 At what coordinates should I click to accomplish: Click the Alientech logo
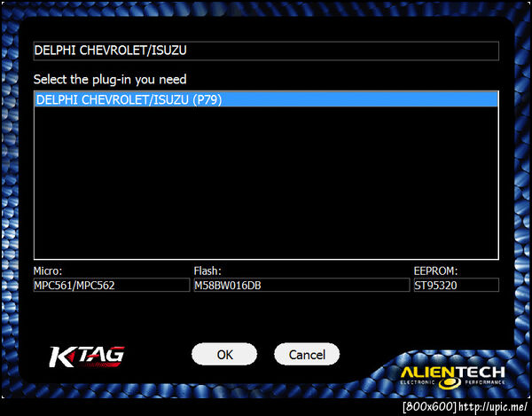click(x=453, y=377)
